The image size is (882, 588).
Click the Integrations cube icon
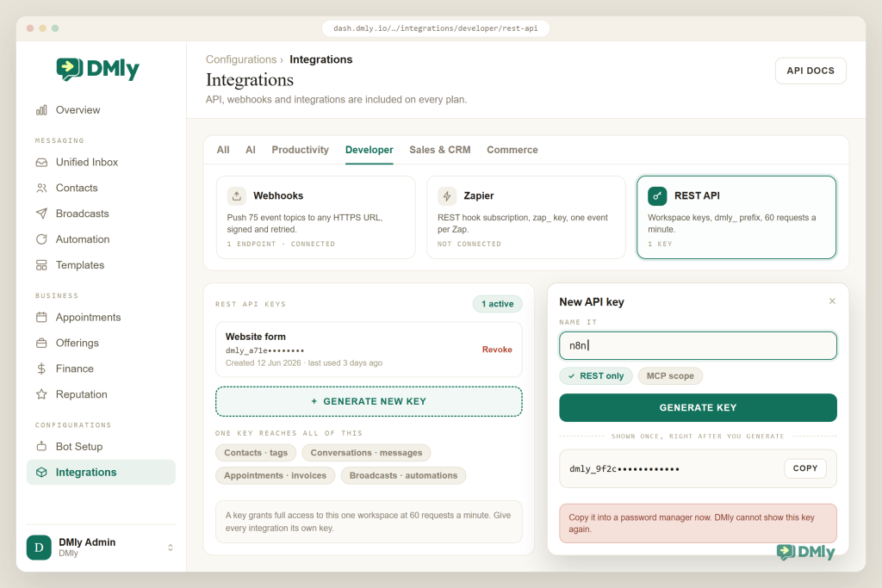(41, 472)
